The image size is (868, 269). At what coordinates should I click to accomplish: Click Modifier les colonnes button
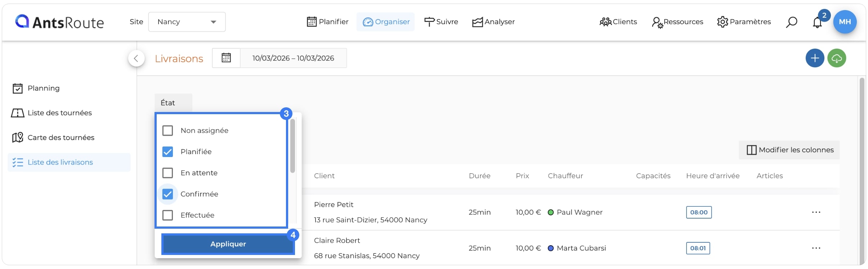[789, 150]
